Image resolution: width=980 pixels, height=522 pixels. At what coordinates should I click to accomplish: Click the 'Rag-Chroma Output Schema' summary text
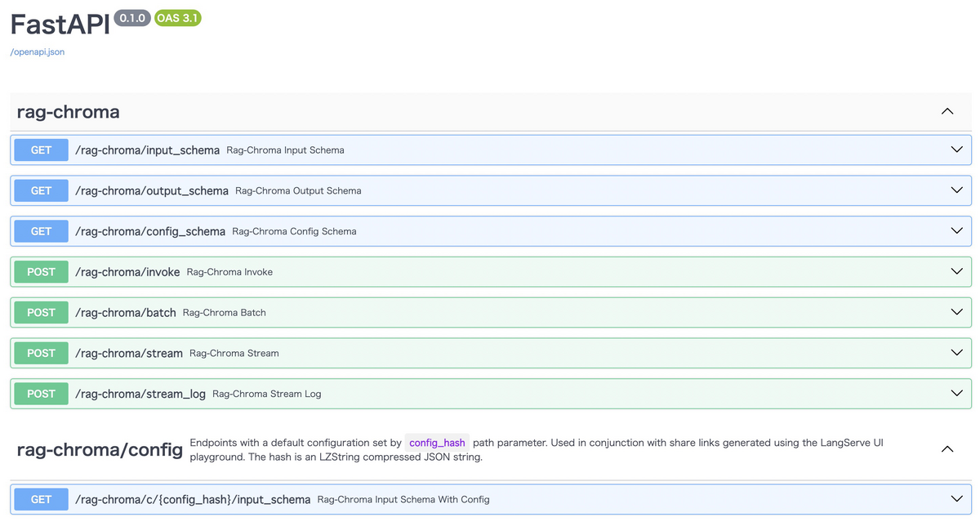click(298, 190)
